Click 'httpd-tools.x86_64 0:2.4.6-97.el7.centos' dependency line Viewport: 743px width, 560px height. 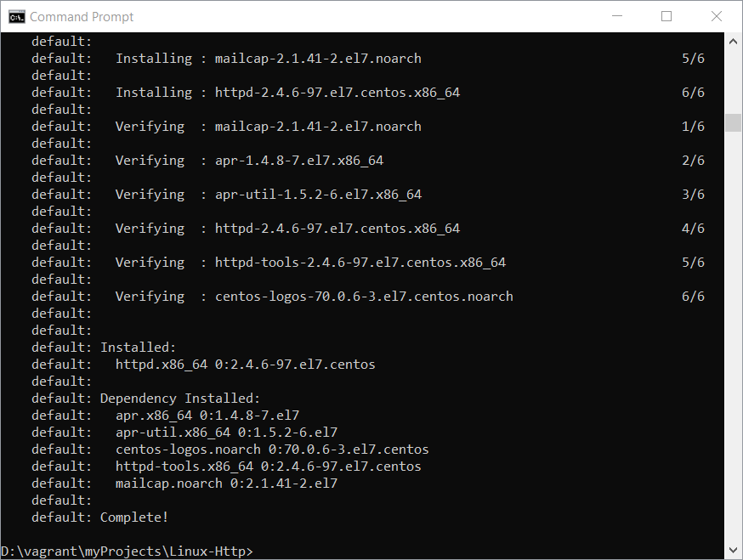click(x=268, y=467)
